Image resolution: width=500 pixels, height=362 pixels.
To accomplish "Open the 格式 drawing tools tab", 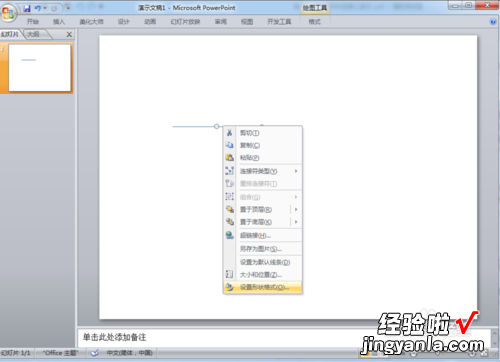I will pyautogui.click(x=314, y=22).
